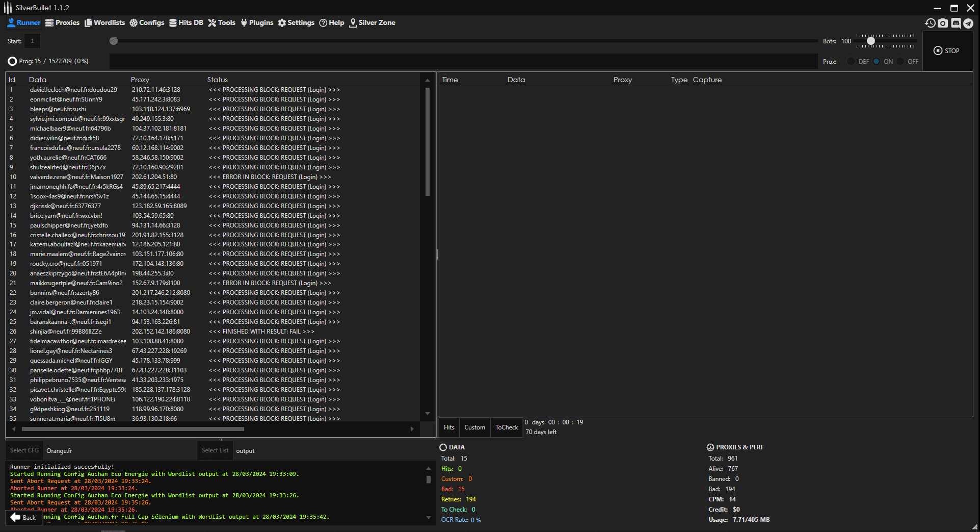Open the Tools section
Viewport: 980px width, 532px height.
pyautogui.click(x=222, y=22)
